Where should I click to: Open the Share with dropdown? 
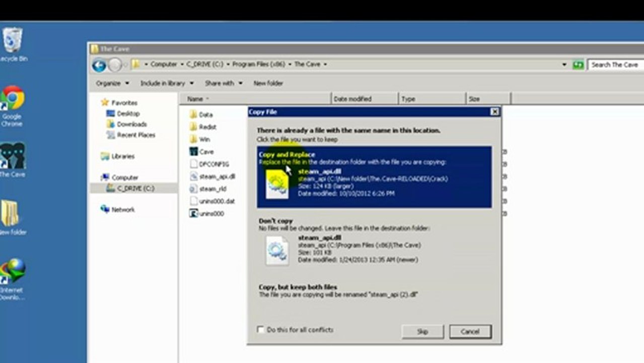tap(224, 83)
